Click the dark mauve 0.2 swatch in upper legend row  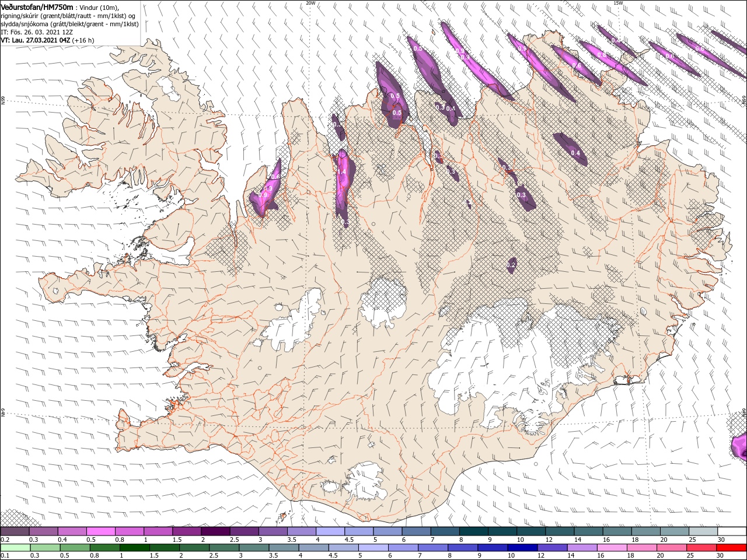point(15,531)
